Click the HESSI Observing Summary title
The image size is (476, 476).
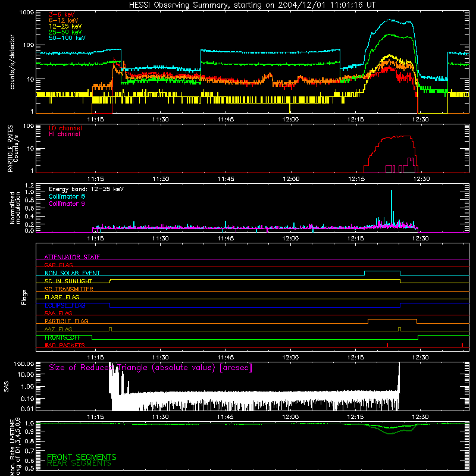252,5
